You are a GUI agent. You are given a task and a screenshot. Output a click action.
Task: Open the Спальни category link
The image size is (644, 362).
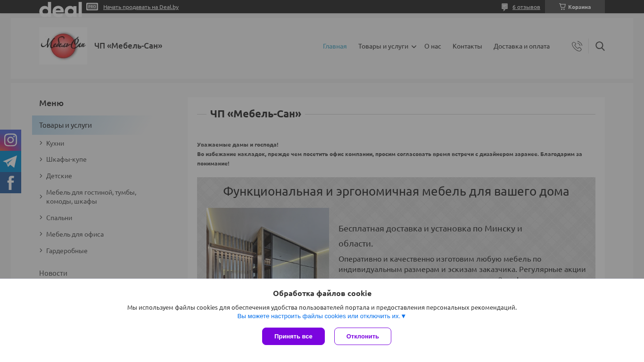point(59,218)
